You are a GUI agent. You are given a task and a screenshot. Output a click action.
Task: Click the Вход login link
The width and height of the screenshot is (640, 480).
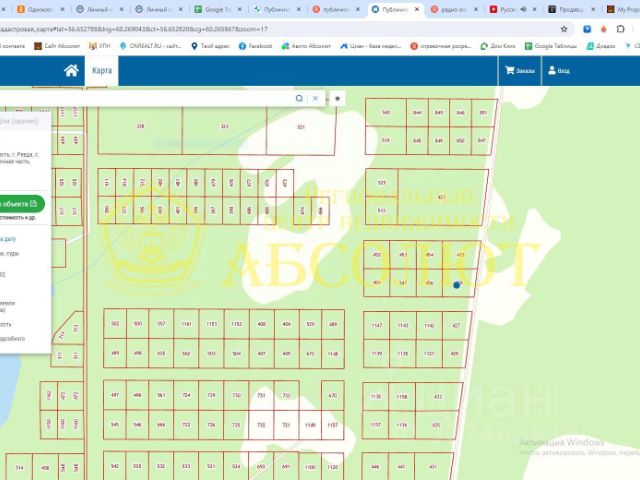click(x=559, y=71)
